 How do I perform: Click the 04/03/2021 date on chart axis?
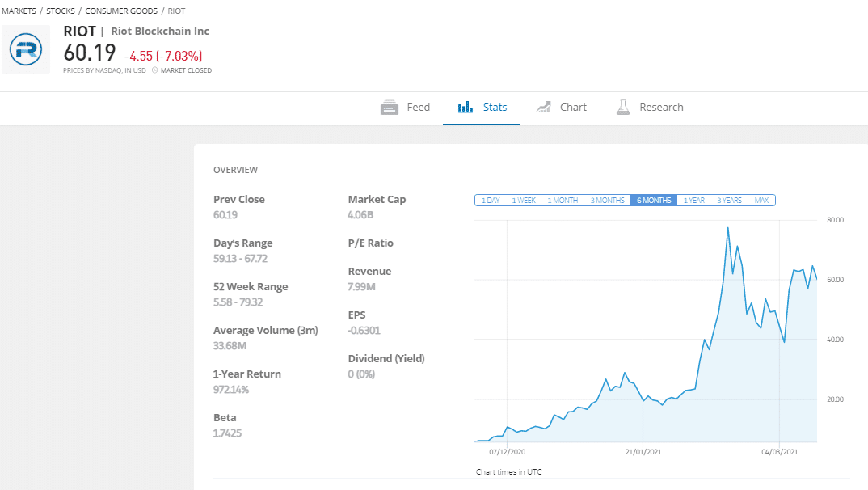[779, 452]
